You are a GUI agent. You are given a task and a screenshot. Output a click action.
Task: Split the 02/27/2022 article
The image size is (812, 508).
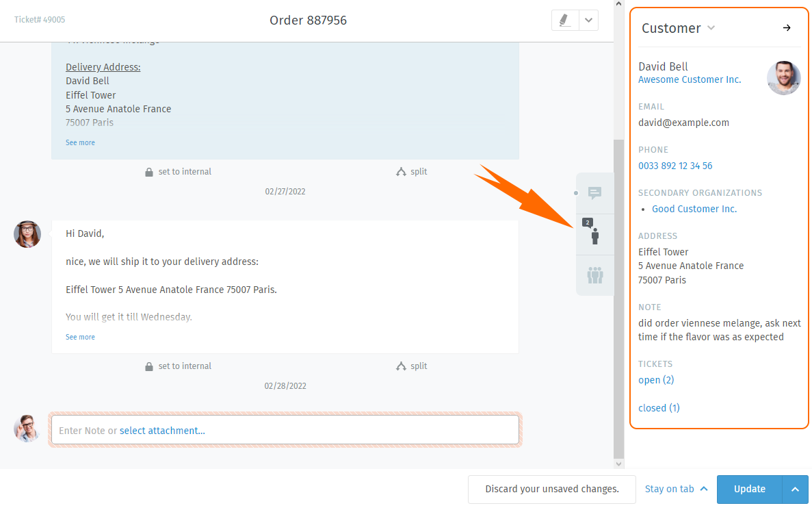[x=412, y=172]
